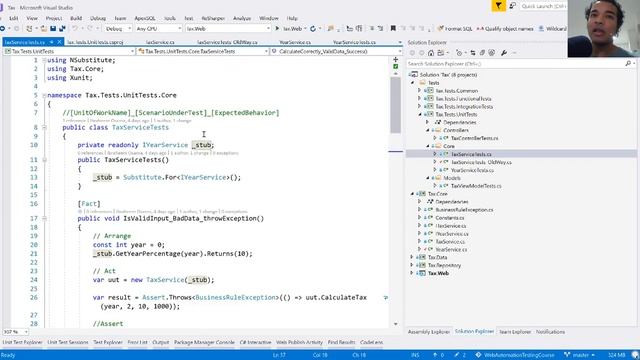The image size is (640, 360).
Task: Click the Format SQL toolbar button
Action: pos(455,29)
